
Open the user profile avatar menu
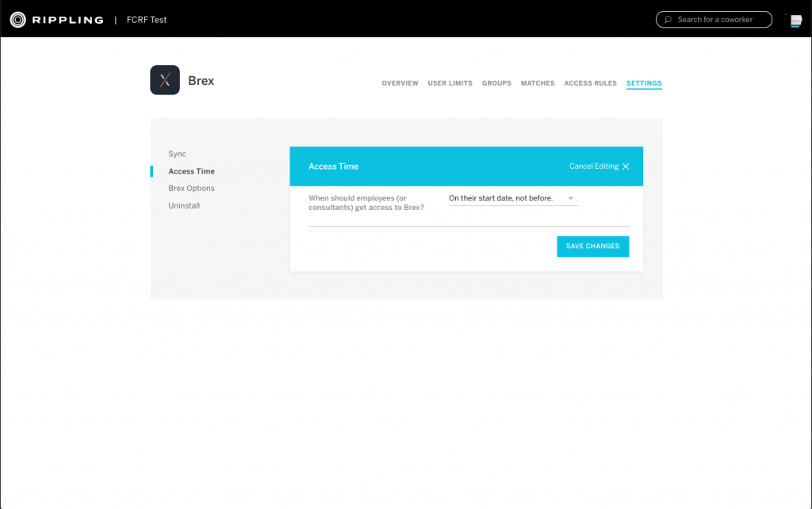pyautogui.click(x=796, y=20)
